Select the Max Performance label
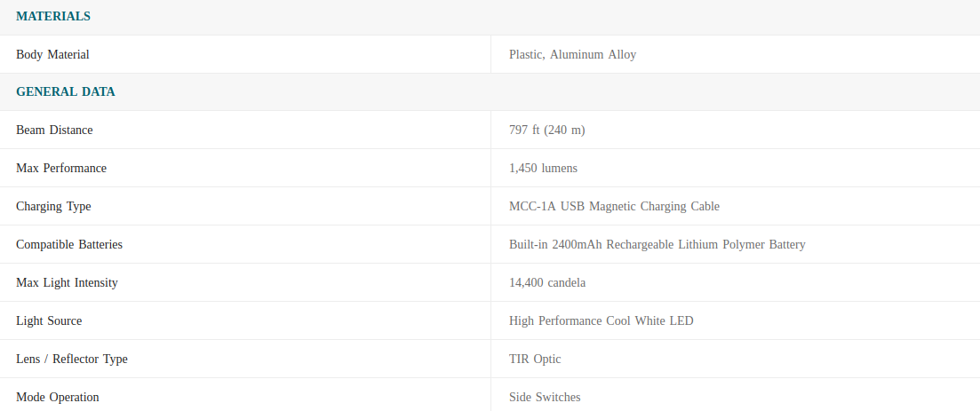The height and width of the screenshot is (411, 980). coord(61,168)
